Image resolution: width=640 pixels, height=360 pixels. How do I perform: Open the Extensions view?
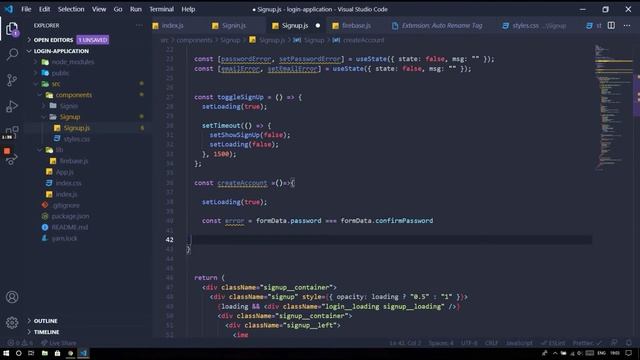click(x=12, y=131)
